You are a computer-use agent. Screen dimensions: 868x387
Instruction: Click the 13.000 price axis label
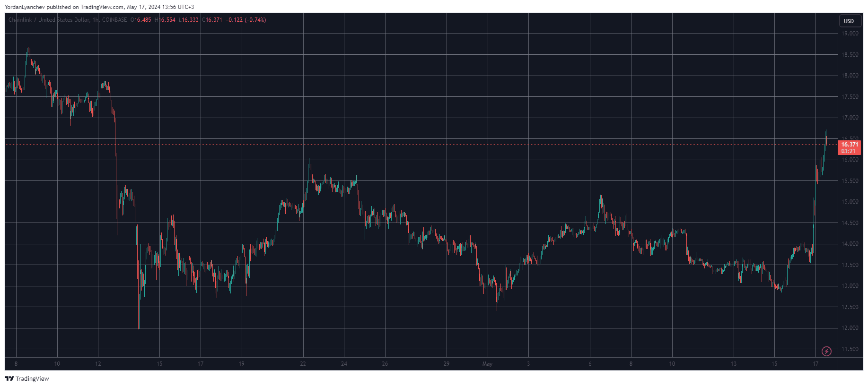point(850,286)
